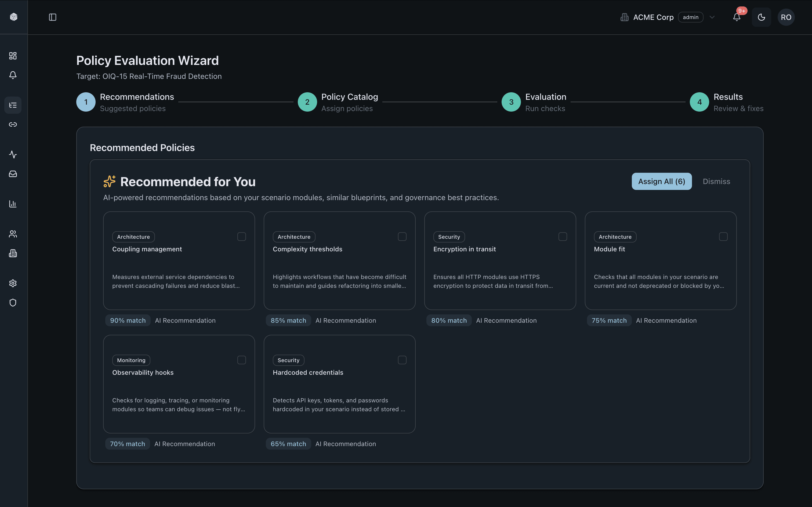Dismiss the recommended policies section
The width and height of the screenshot is (812, 507).
point(716,181)
